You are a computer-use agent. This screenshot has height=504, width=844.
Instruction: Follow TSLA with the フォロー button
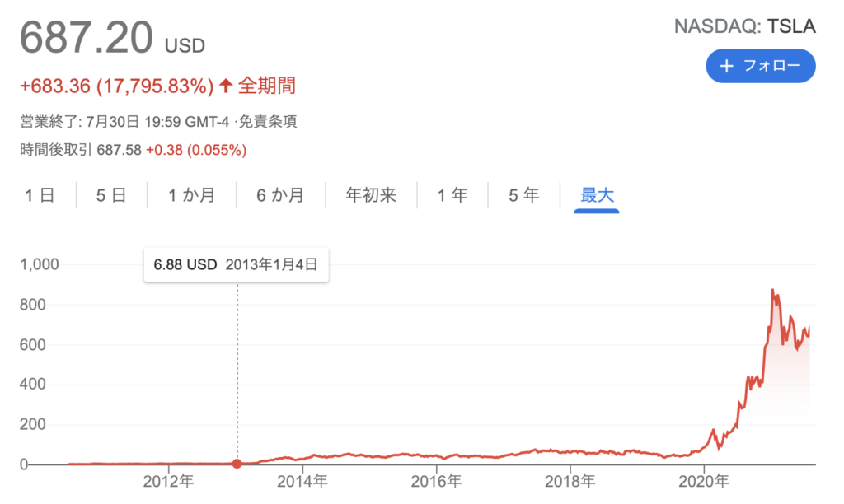click(x=761, y=66)
